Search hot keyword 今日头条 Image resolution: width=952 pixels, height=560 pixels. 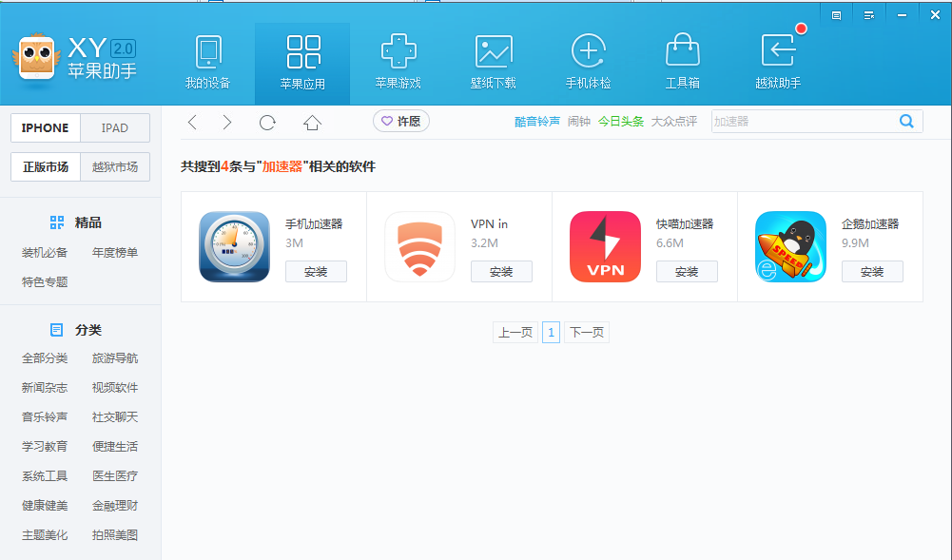tap(620, 122)
